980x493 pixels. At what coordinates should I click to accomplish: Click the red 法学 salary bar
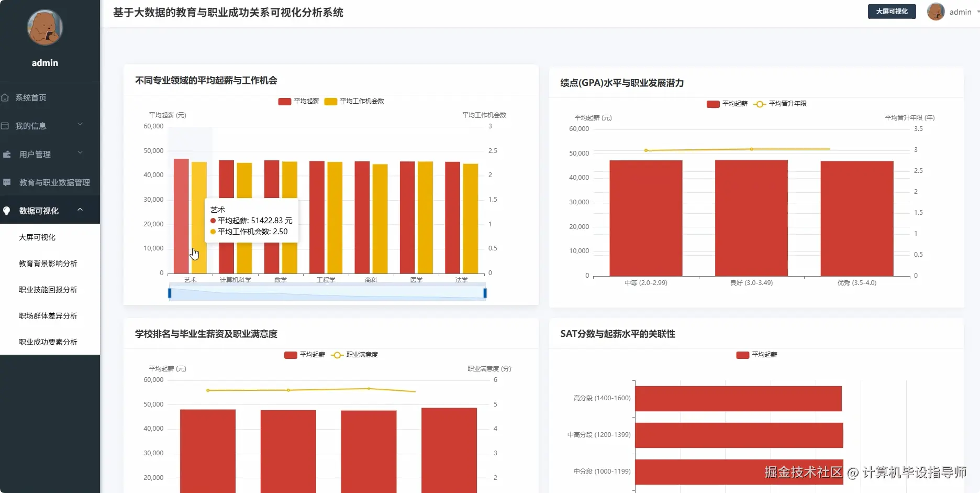(453, 217)
